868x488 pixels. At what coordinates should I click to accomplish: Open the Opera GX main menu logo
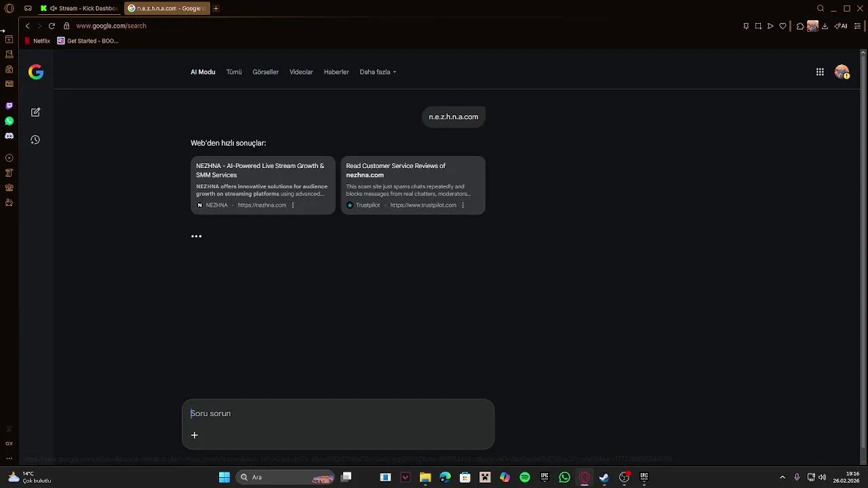point(9,8)
